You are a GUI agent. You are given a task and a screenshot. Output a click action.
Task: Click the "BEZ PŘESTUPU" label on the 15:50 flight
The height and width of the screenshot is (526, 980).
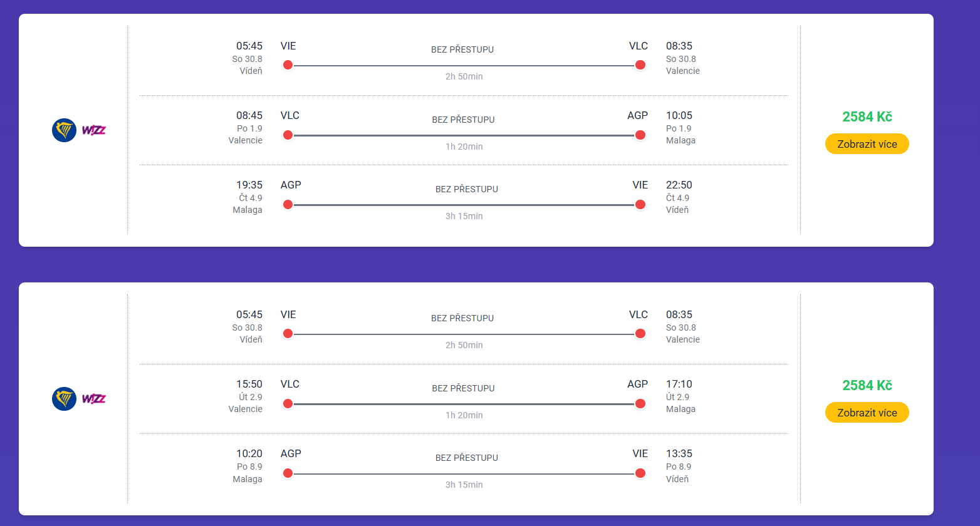pos(463,388)
